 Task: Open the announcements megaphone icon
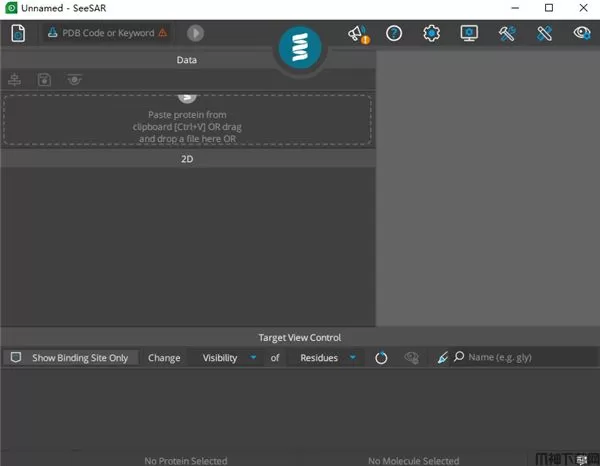click(x=358, y=34)
